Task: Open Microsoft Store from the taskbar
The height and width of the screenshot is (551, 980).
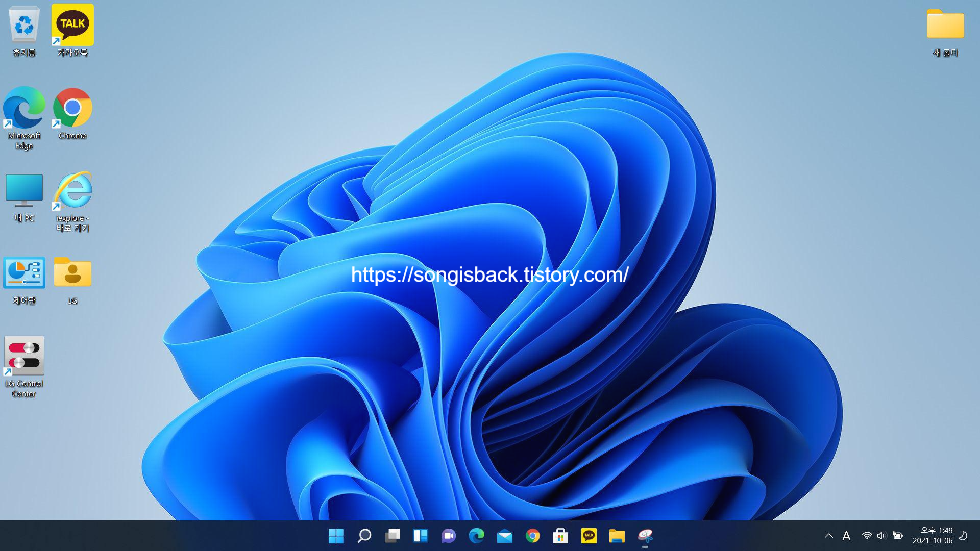Action: click(x=560, y=536)
